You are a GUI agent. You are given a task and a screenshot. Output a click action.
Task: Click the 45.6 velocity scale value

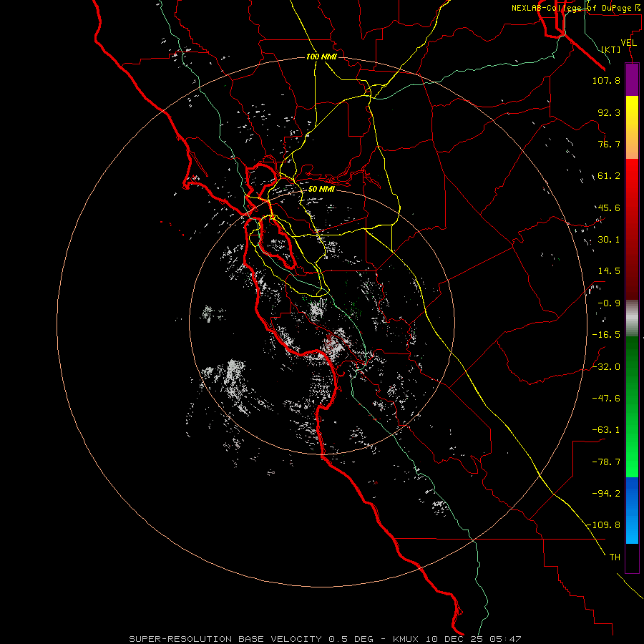pos(609,208)
